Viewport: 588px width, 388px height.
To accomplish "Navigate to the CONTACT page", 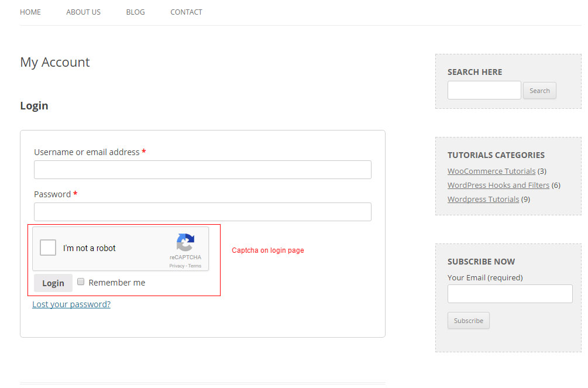I will pos(186,12).
